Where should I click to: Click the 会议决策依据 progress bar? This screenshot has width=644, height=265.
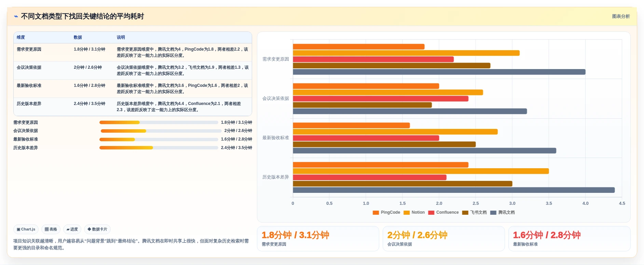[x=161, y=131]
